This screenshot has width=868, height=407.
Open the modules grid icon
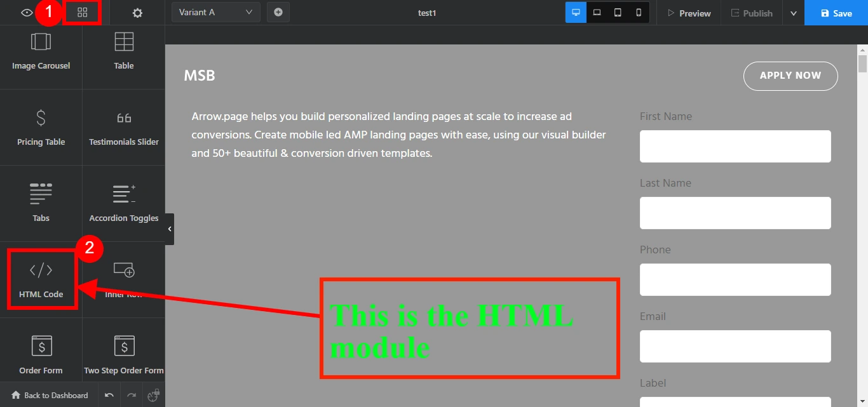tap(83, 13)
